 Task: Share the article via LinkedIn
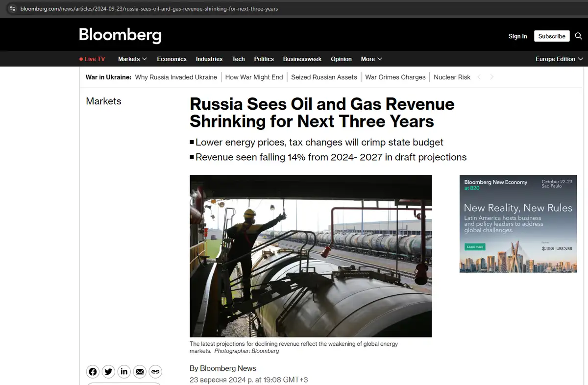(124, 372)
